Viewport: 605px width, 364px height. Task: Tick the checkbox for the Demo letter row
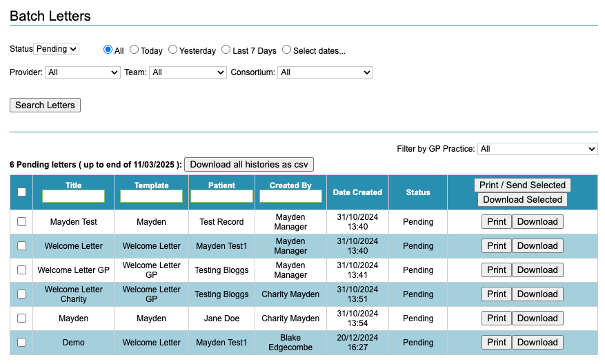click(x=21, y=343)
